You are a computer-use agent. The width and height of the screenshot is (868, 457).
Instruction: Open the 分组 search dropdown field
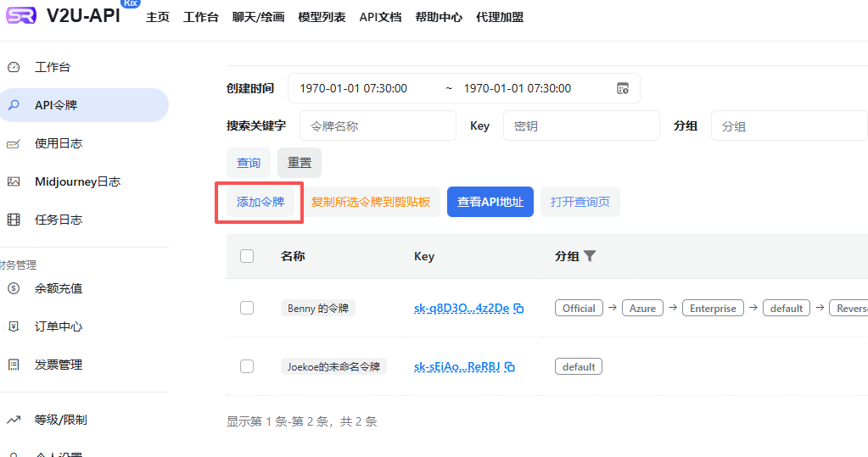tap(787, 125)
